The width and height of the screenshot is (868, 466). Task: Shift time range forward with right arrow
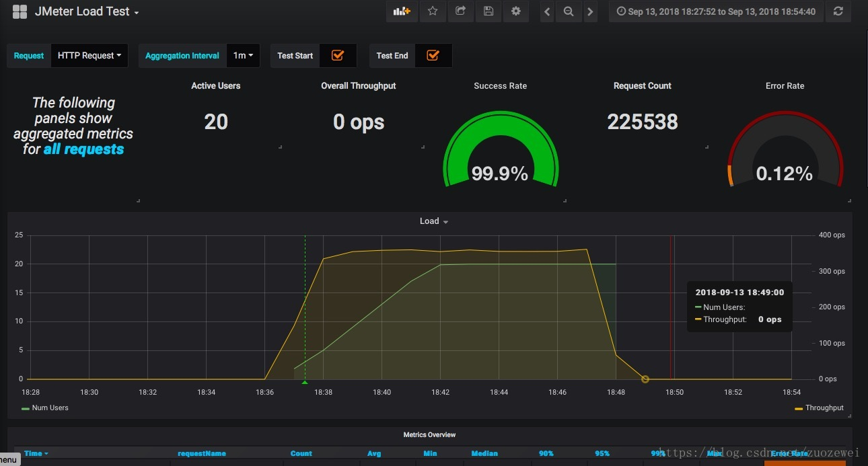[590, 11]
